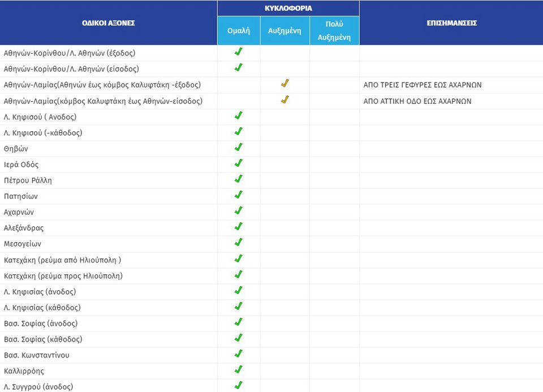Click green checkmark in Καλλιρρόης row
543x392 pixels.
pos(239,369)
